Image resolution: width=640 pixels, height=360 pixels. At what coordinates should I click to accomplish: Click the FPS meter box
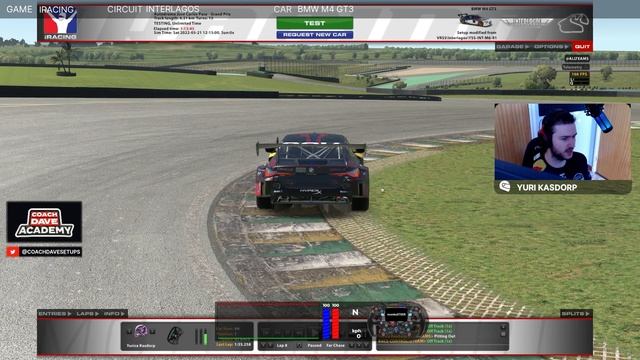579,79
